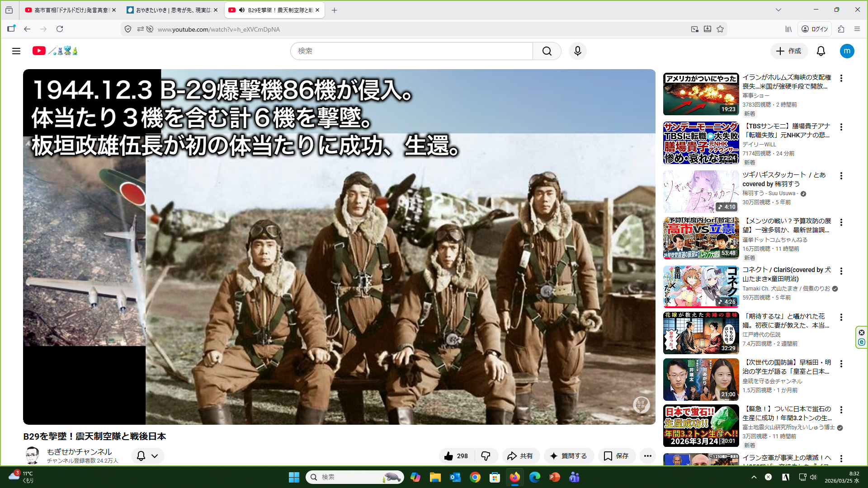The height and width of the screenshot is (488, 868).
Task: Click the search magnifier button
Action: pos(547,51)
